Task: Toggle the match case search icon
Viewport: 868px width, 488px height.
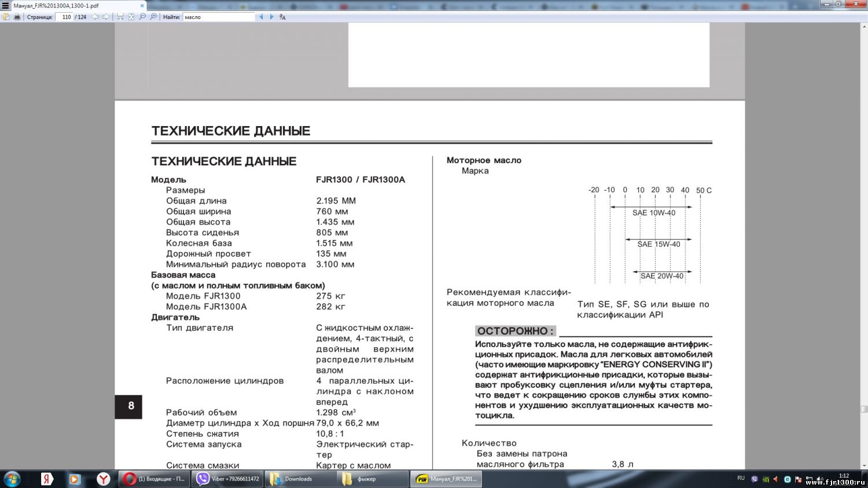Action: [282, 17]
